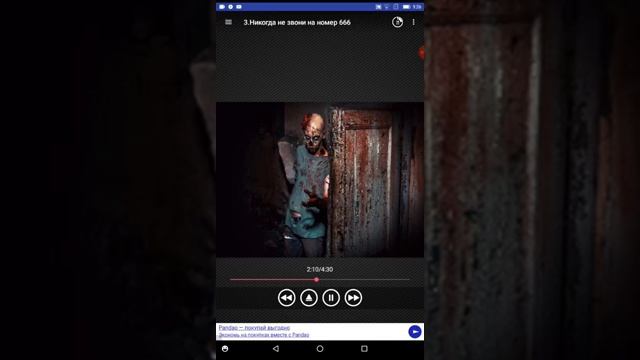Open the Pandao ad second-line link

pyautogui.click(x=263, y=335)
